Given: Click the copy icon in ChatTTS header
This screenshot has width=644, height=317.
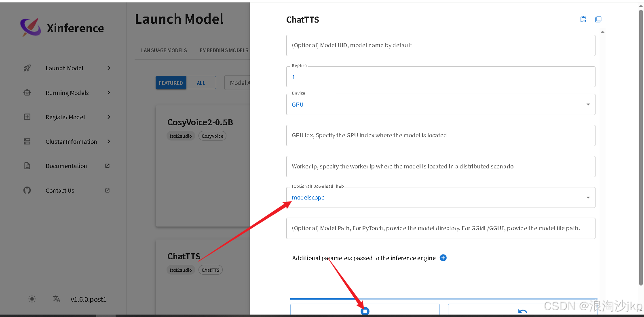Looking at the screenshot, I should pos(598,19).
